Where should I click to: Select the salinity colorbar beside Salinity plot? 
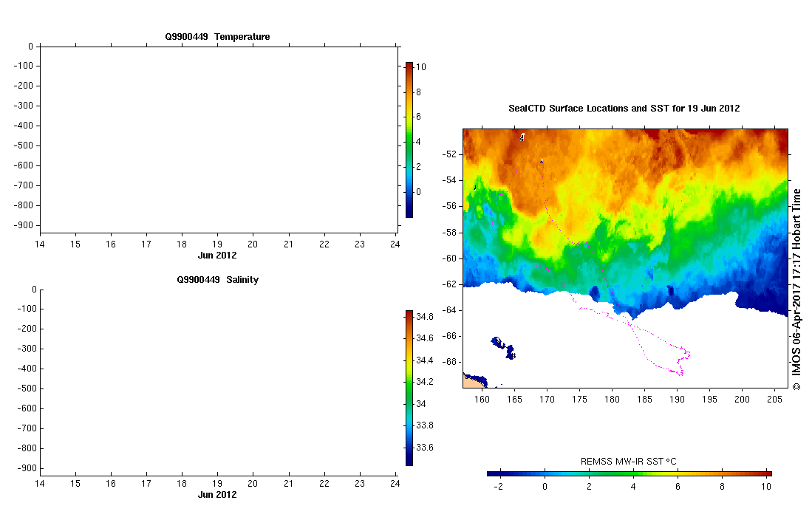click(409, 388)
